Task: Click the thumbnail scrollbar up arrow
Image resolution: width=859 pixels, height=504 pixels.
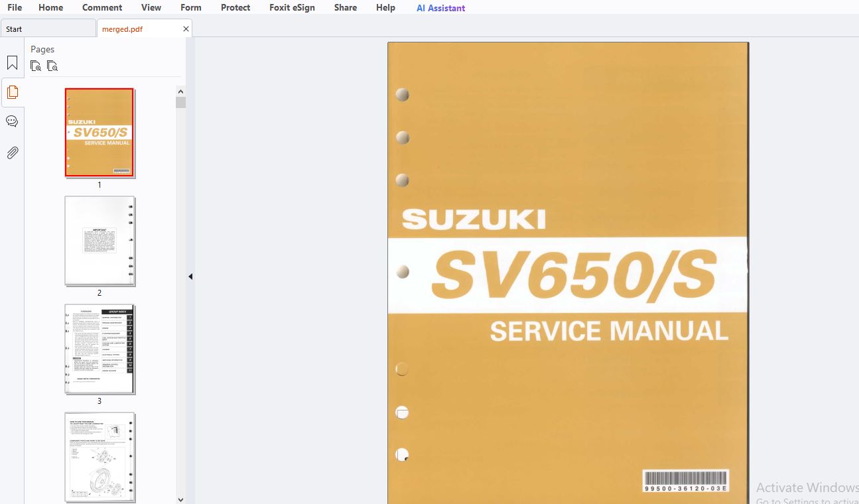Action: (x=180, y=91)
